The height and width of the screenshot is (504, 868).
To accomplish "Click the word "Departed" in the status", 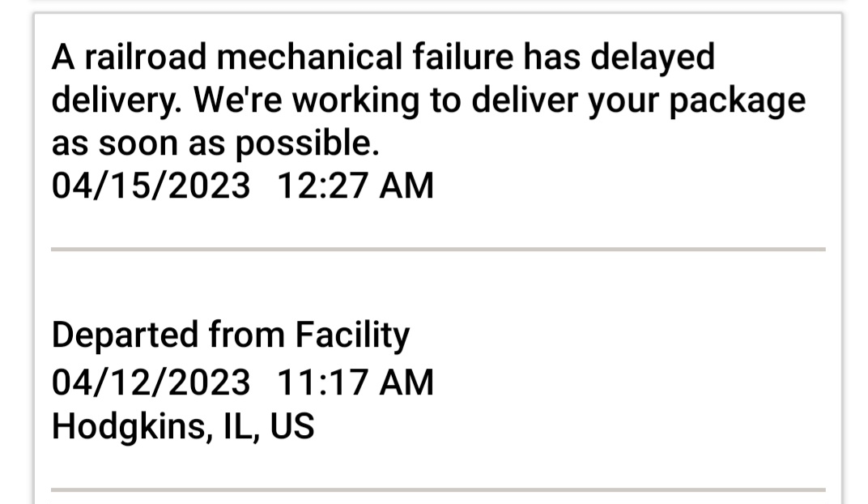I will tap(126, 336).
